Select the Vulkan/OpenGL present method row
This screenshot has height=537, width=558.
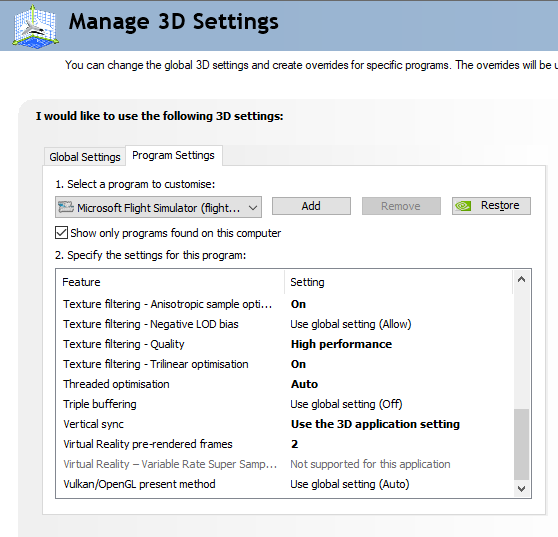click(285, 484)
